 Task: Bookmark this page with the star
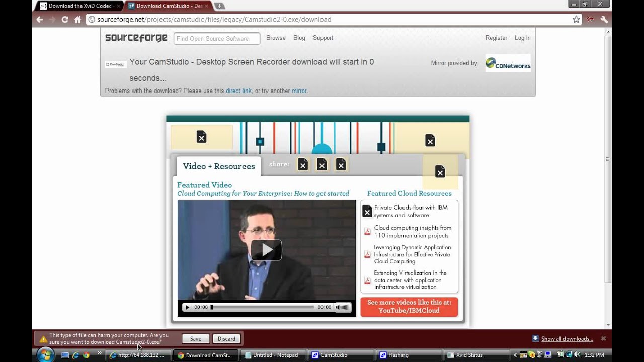[576, 20]
